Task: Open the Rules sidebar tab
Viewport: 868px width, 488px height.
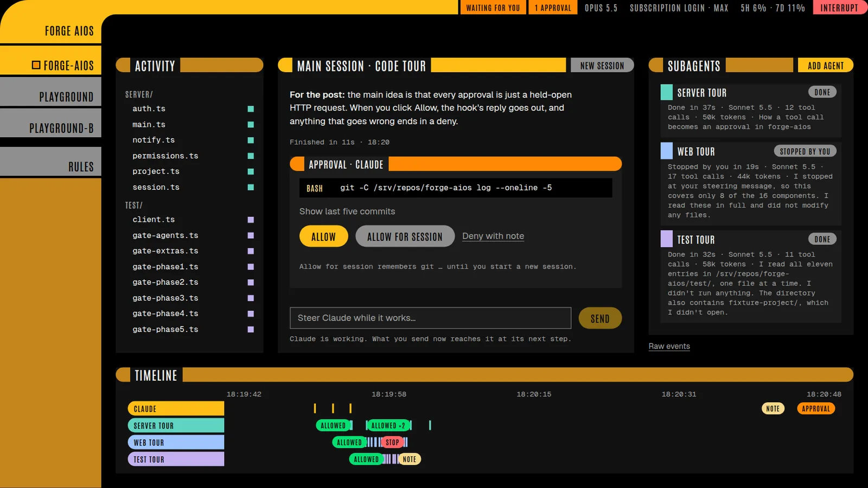Action: (x=50, y=162)
